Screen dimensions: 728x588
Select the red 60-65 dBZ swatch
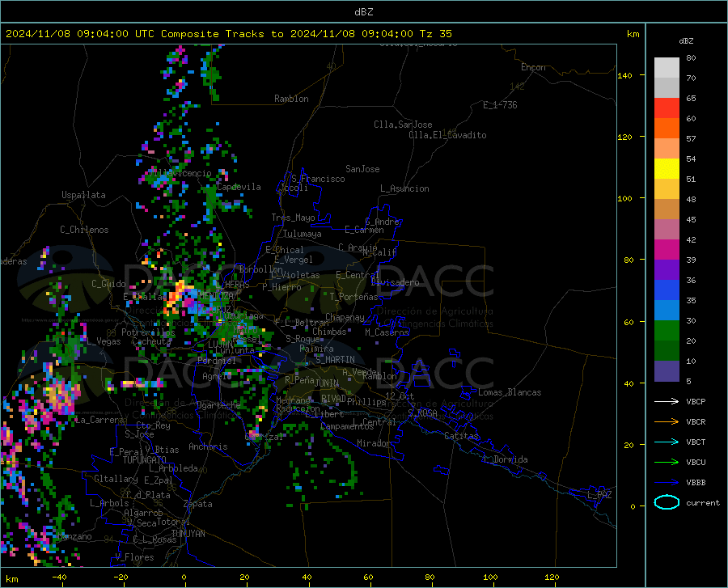[667, 108]
